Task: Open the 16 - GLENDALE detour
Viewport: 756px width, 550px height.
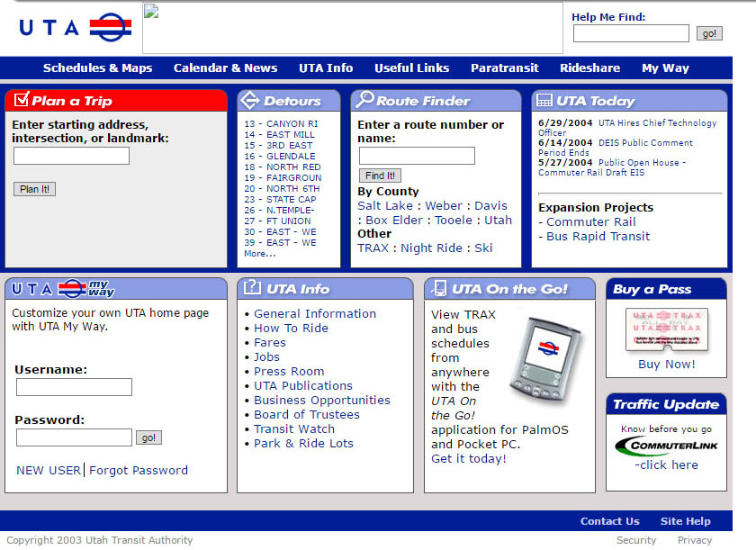Action: click(x=280, y=157)
